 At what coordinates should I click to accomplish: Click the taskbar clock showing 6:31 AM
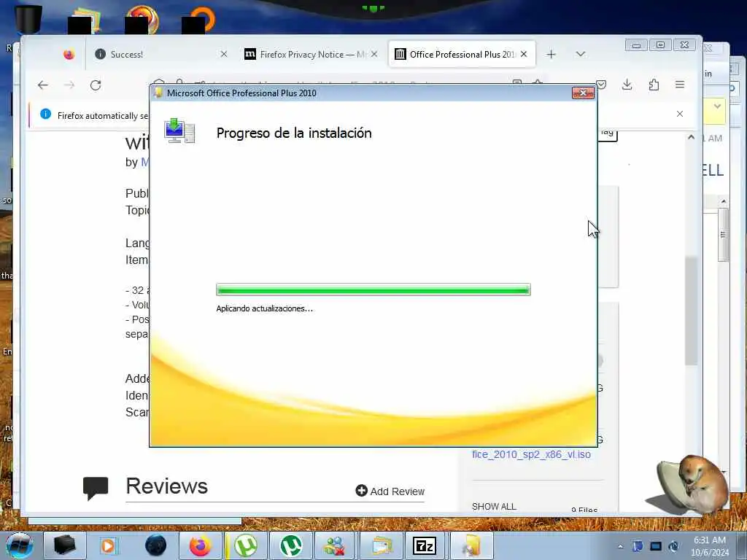click(710, 546)
